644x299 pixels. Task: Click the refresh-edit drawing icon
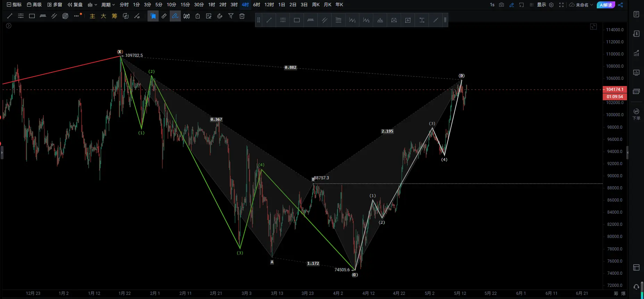coord(126,16)
